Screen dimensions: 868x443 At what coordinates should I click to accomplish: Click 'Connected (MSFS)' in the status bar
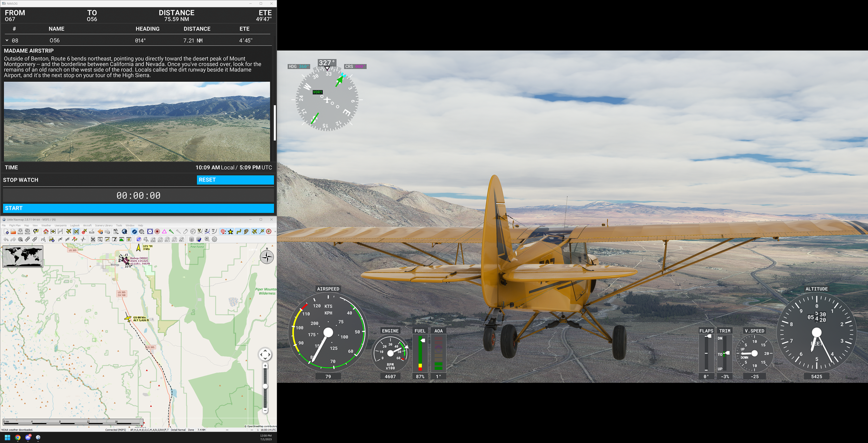(116, 430)
